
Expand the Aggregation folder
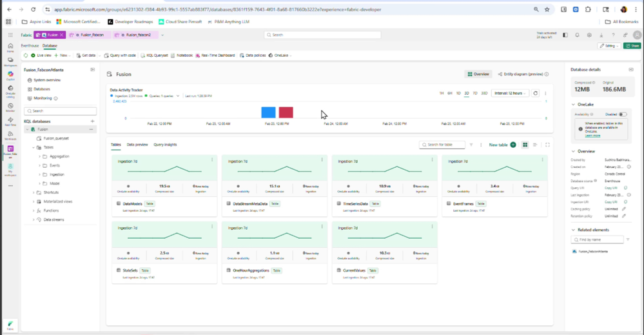39,156
